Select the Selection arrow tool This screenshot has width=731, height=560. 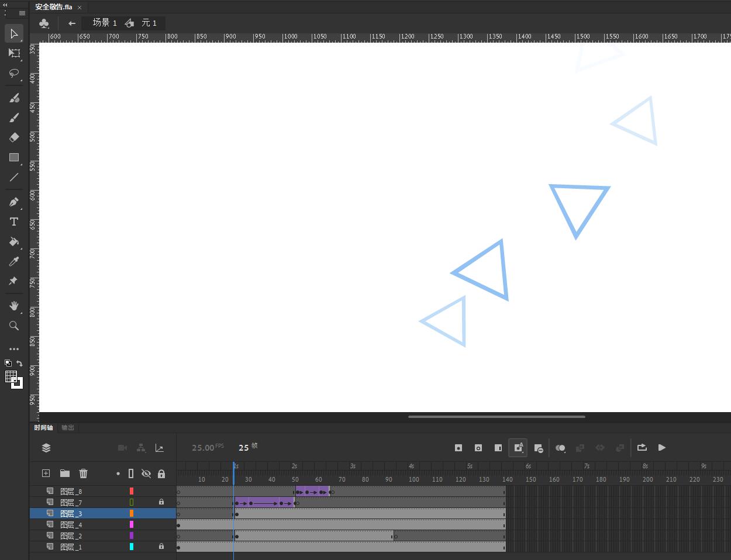(14, 33)
